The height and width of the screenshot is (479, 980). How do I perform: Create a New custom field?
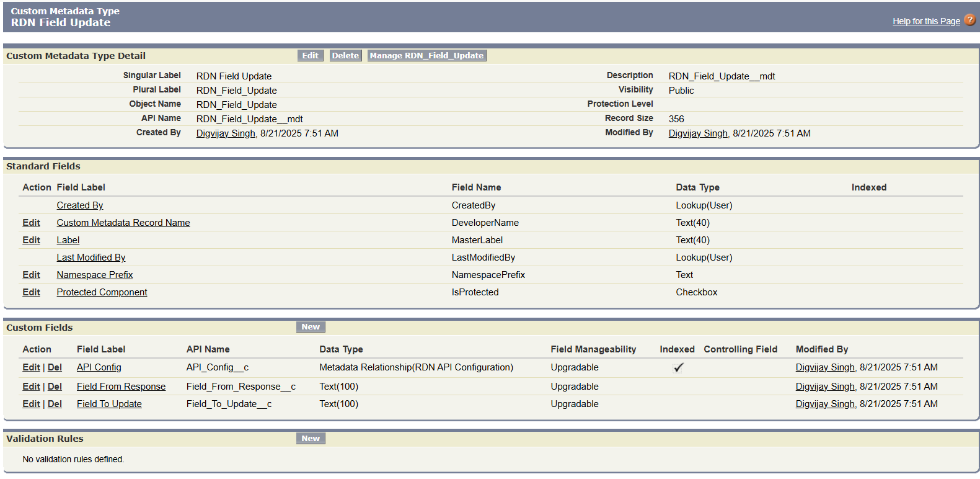click(311, 327)
